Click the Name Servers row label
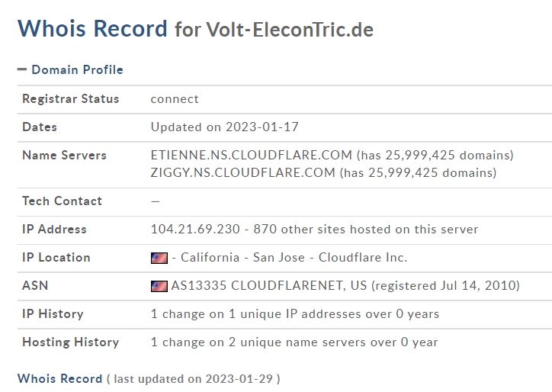 [x=64, y=156]
